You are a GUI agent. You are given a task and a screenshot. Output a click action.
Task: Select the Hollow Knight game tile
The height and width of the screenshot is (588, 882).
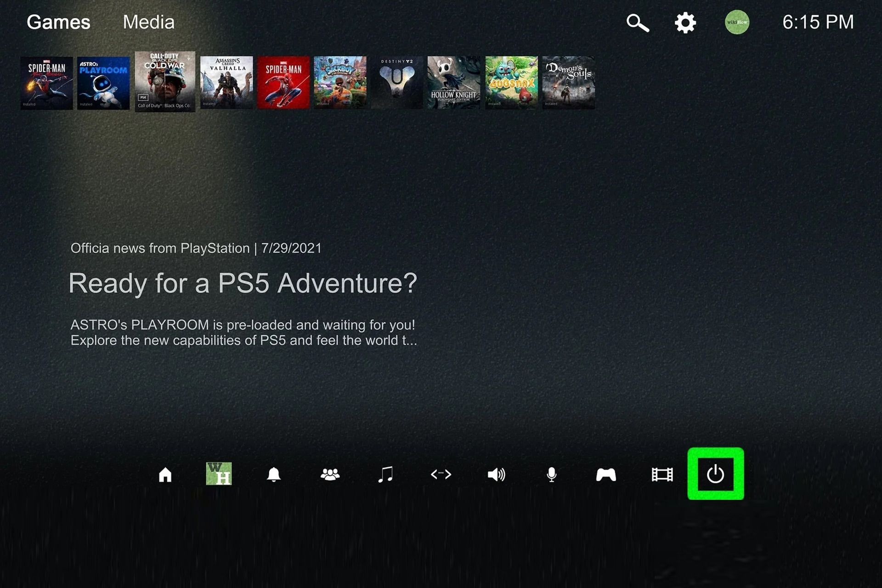click(x=454, y=83)
